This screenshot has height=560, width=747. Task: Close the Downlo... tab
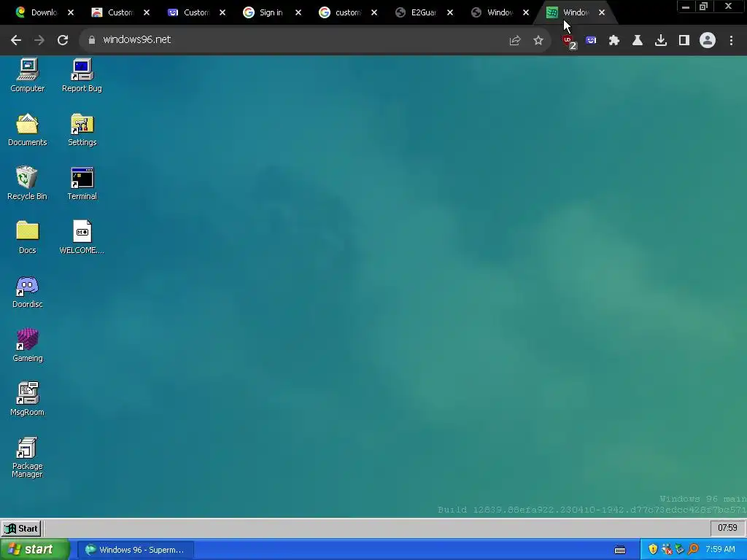[x=71, y=12]
